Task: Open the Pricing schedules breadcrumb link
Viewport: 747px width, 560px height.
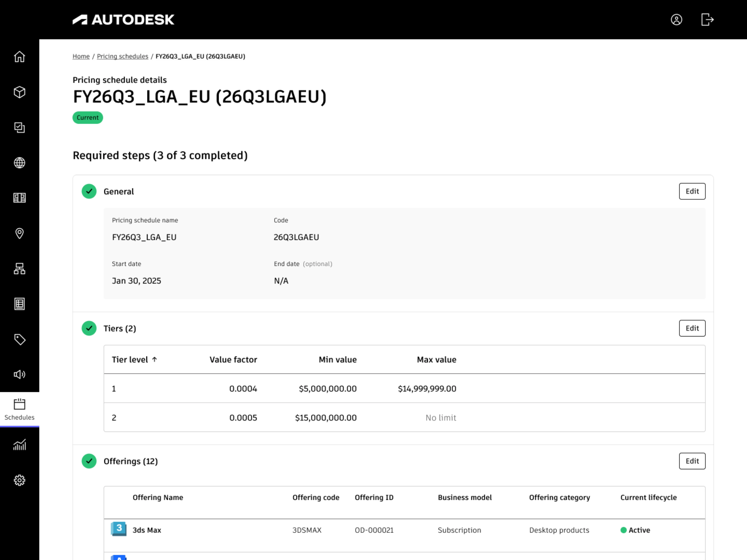Action: coord(122,56)
